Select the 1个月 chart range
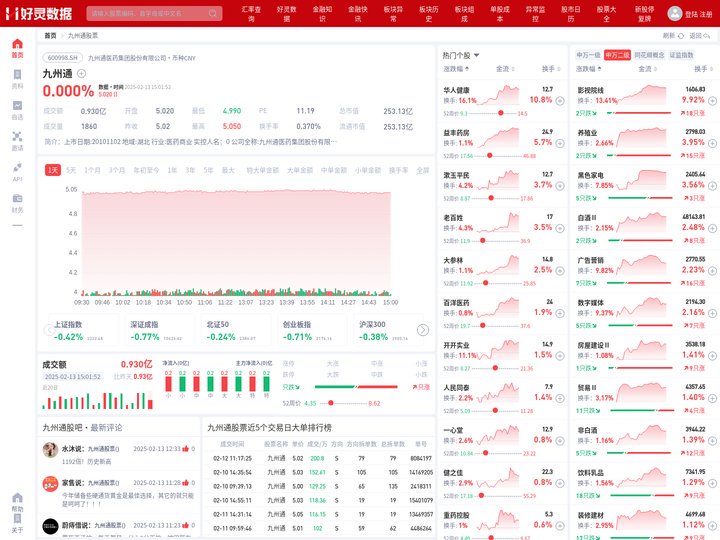720x540 pixels. tap(92, 170)
